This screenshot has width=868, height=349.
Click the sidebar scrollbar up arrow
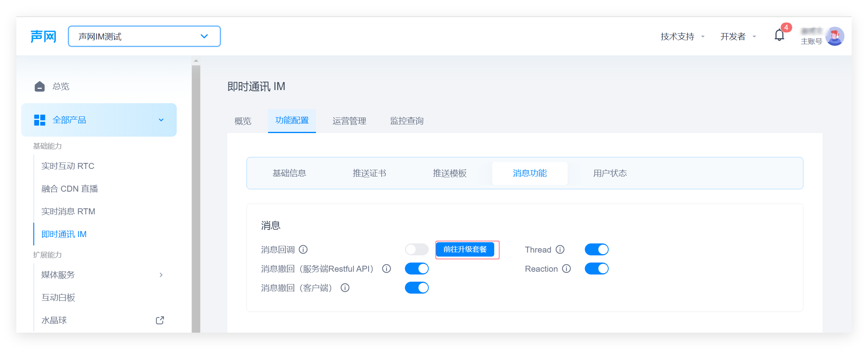(x=196, y=61)
